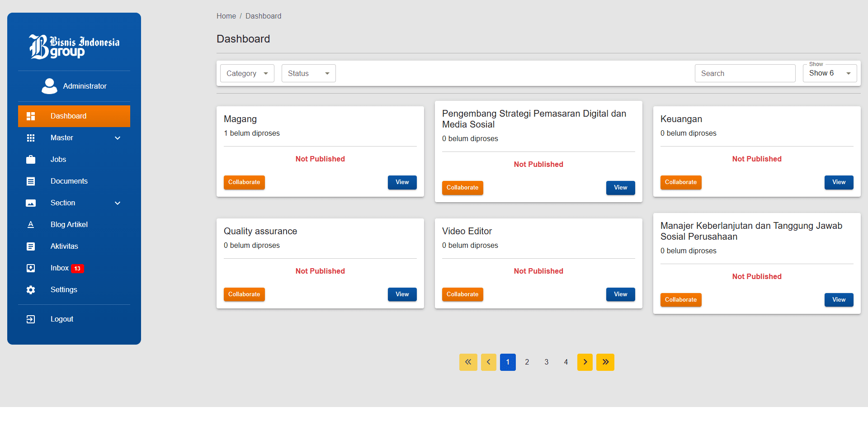Click the Blog Artikel text icon

(31, 225)
